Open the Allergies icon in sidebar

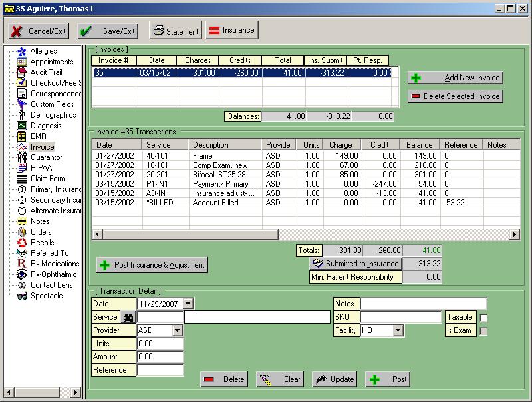point(22,51)
